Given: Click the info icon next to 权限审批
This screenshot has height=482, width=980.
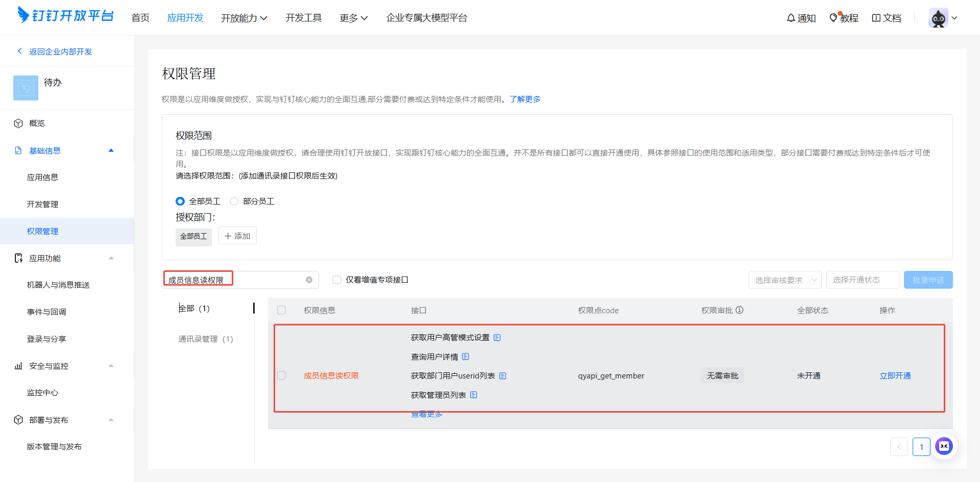Looking at the screenshot, I should 740,310.
